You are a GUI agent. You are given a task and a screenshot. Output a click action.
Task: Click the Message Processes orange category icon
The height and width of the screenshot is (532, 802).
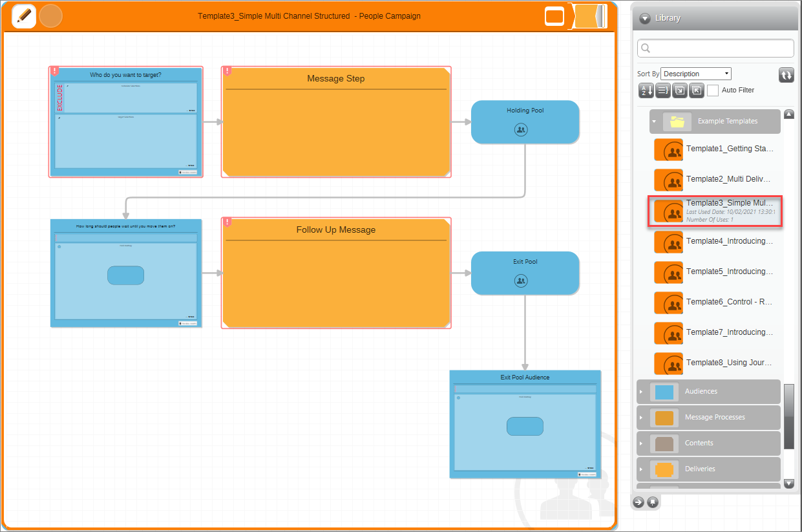click(664, 418)
